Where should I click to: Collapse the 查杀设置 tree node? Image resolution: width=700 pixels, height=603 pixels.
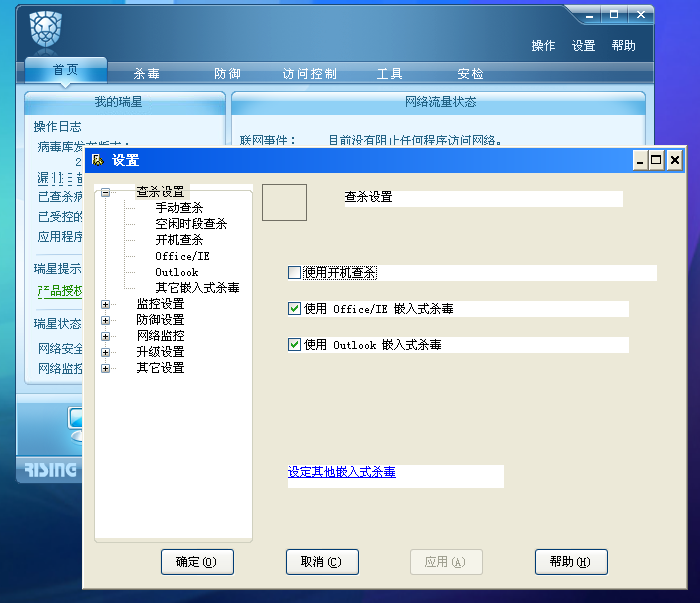[105, 193]
